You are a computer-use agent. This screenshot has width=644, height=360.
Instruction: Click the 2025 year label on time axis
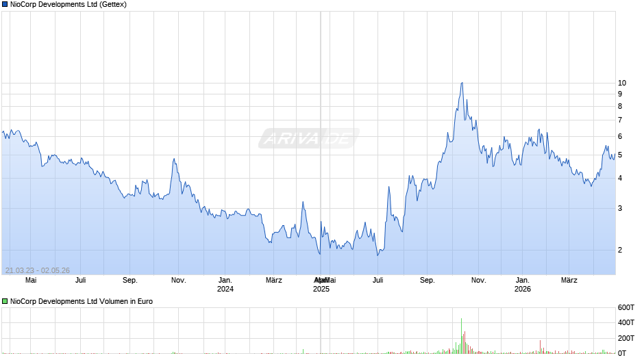tap(321, 289)
